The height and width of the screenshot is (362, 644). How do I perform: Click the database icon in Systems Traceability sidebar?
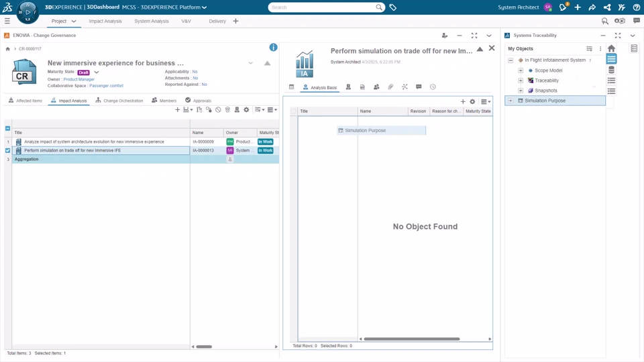tap(611, 70)
